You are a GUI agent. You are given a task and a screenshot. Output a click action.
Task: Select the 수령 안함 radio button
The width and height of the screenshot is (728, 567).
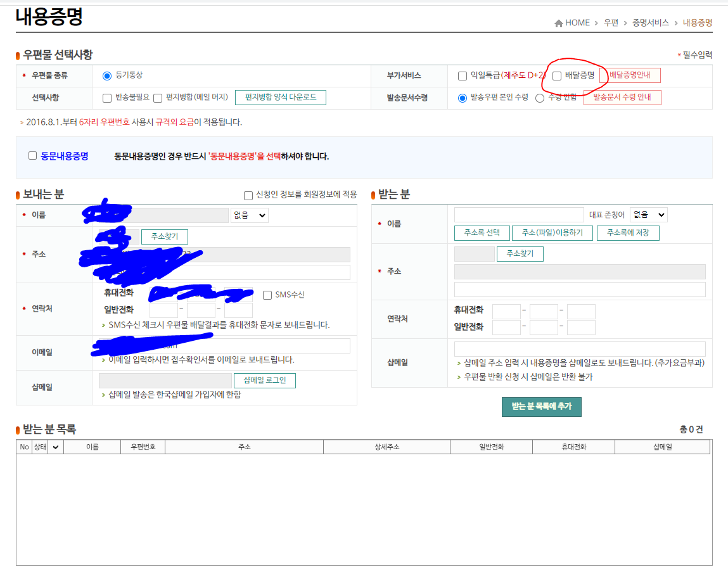coord(539,98)
